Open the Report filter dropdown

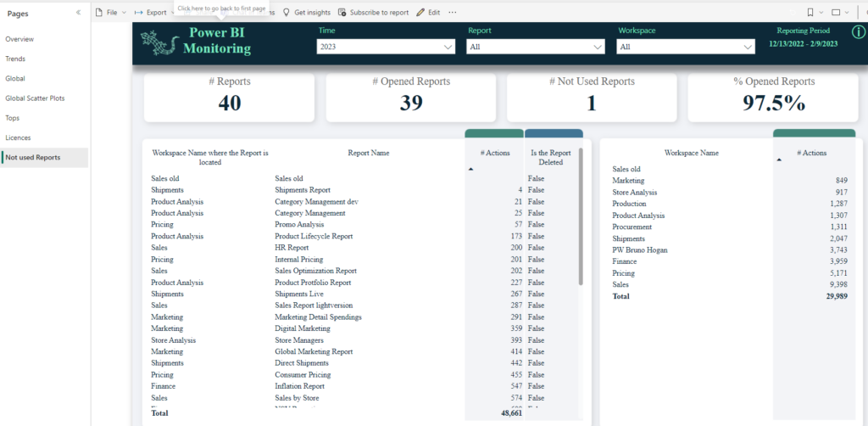536,47
